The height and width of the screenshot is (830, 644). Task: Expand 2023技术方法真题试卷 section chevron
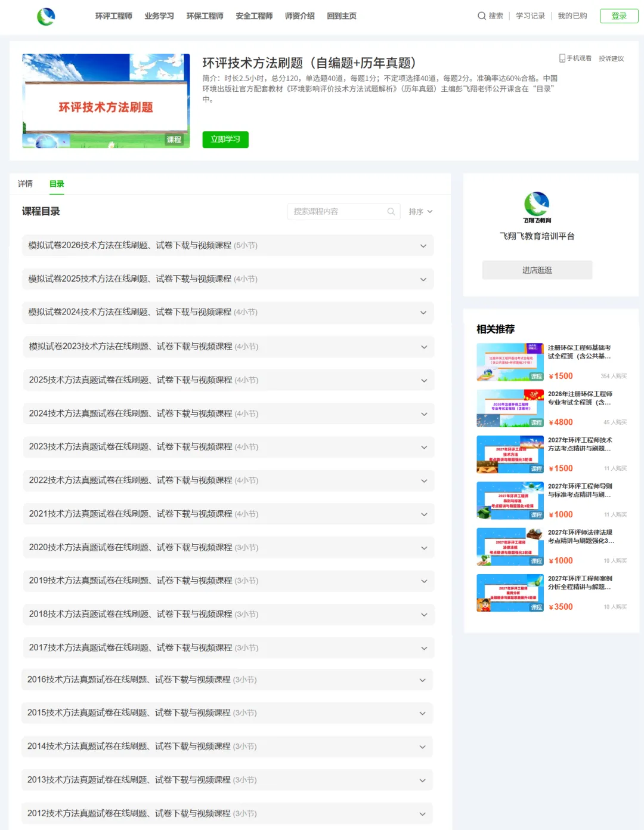424,447
